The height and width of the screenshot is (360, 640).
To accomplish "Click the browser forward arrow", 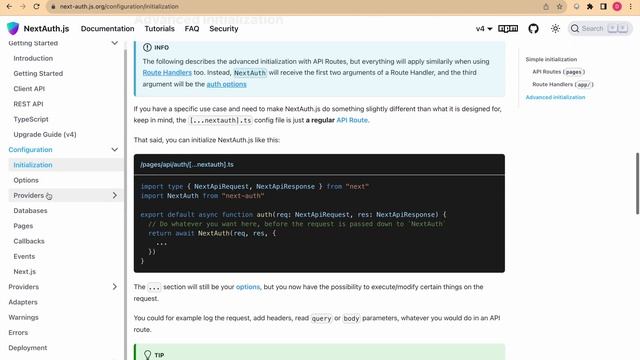I will point(22,7).
